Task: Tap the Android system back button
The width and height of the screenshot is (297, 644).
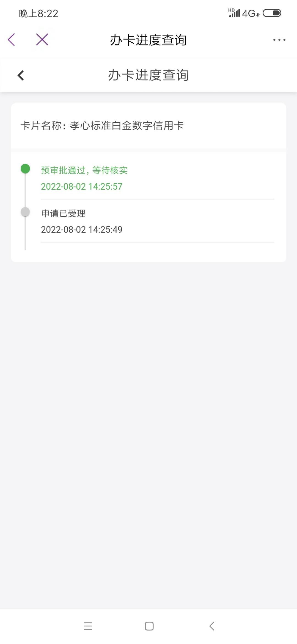Action: (x=212, y=626)
